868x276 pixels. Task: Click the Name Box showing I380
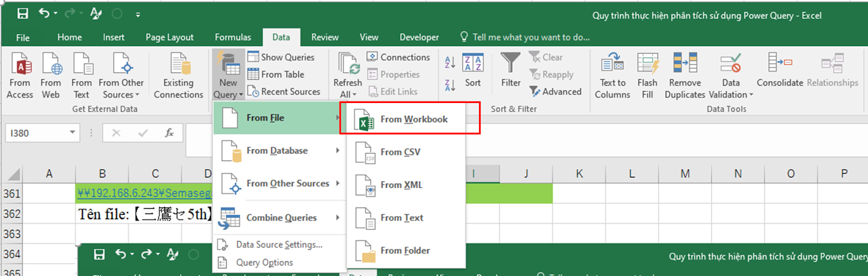coord(36,133)
